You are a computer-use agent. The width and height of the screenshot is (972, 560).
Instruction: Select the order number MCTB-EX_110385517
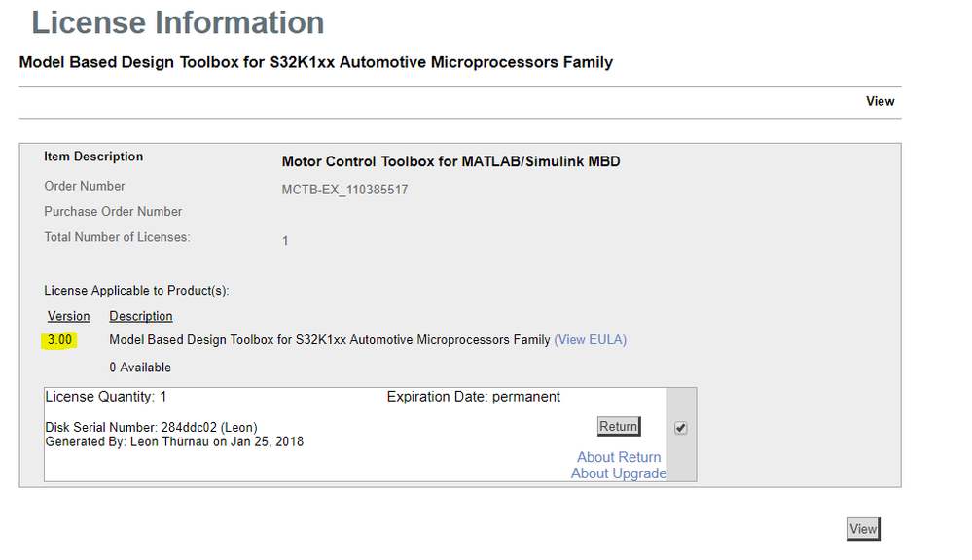(344, 190)
